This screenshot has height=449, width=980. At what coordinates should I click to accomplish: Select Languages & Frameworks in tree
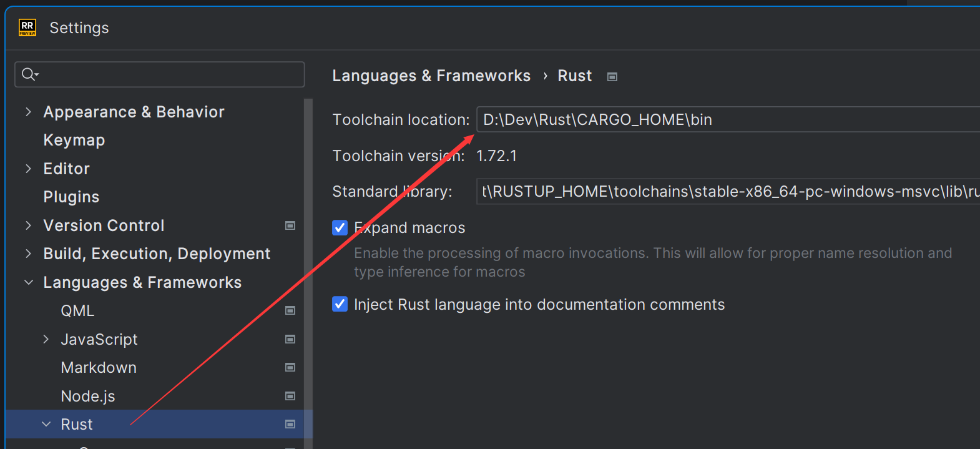[x=142, y=282]
